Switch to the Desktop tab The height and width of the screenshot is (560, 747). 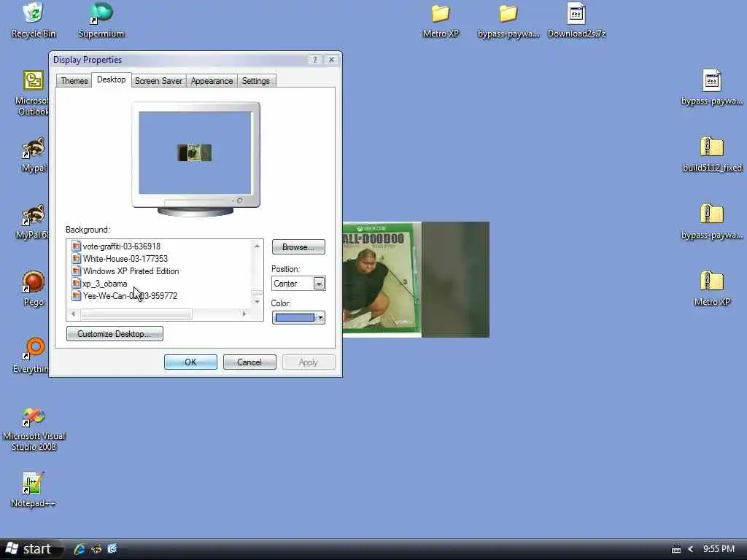tap(111, 79)
